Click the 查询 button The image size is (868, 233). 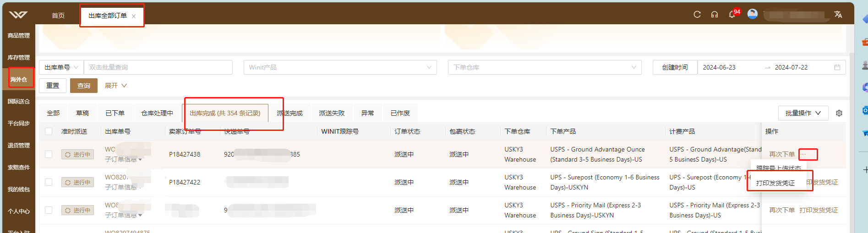coord(84,86)
